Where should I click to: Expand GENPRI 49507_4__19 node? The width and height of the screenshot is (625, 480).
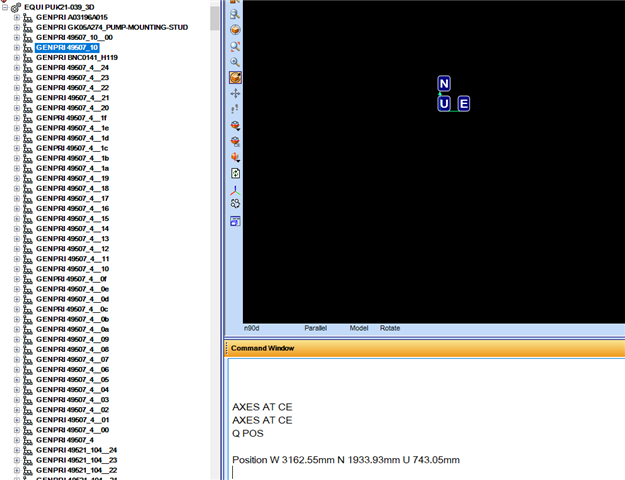pos(17,178)
